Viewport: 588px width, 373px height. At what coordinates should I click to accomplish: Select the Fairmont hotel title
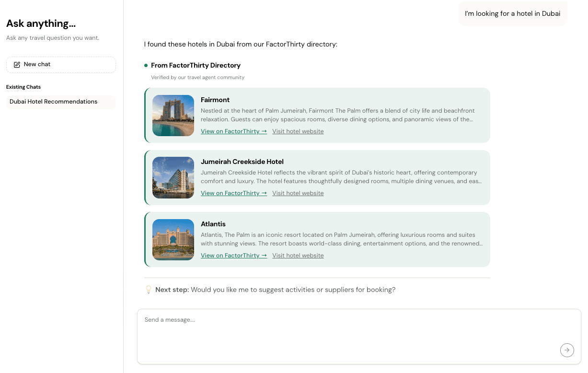tap(215, 100)
